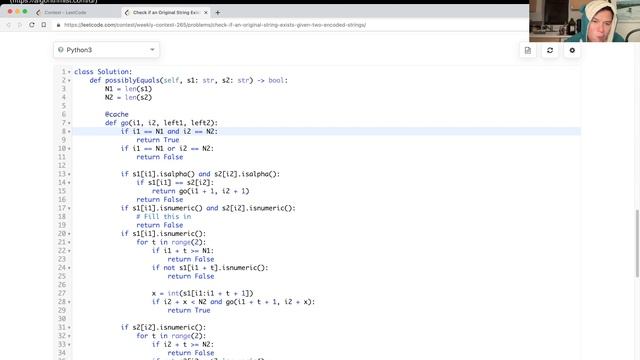This screenshot has width=640, height=360.
Task: Collapse the for loop fold on line 21
Action: point(69,242)
